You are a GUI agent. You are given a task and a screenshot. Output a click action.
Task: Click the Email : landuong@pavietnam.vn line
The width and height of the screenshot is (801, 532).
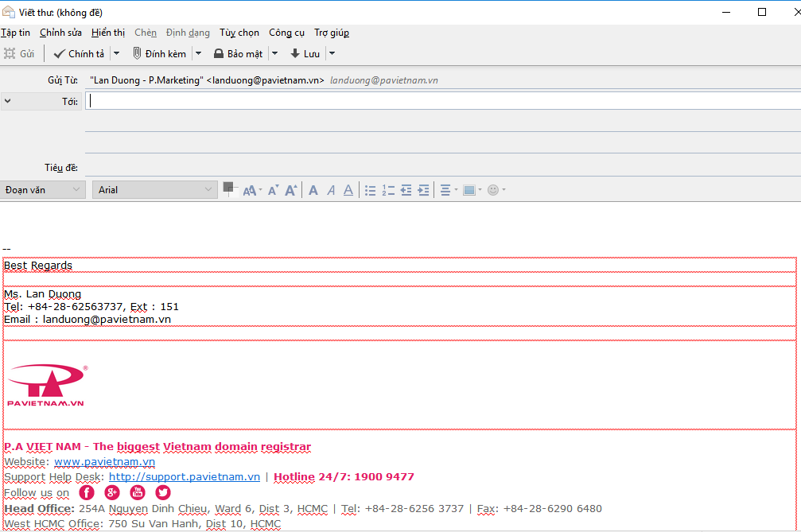coord(87,320)
